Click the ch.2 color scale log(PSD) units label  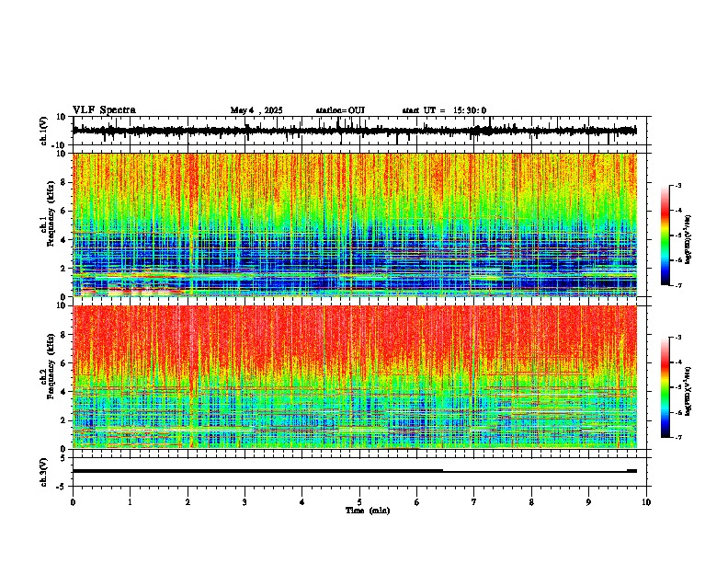click(689, 391)
